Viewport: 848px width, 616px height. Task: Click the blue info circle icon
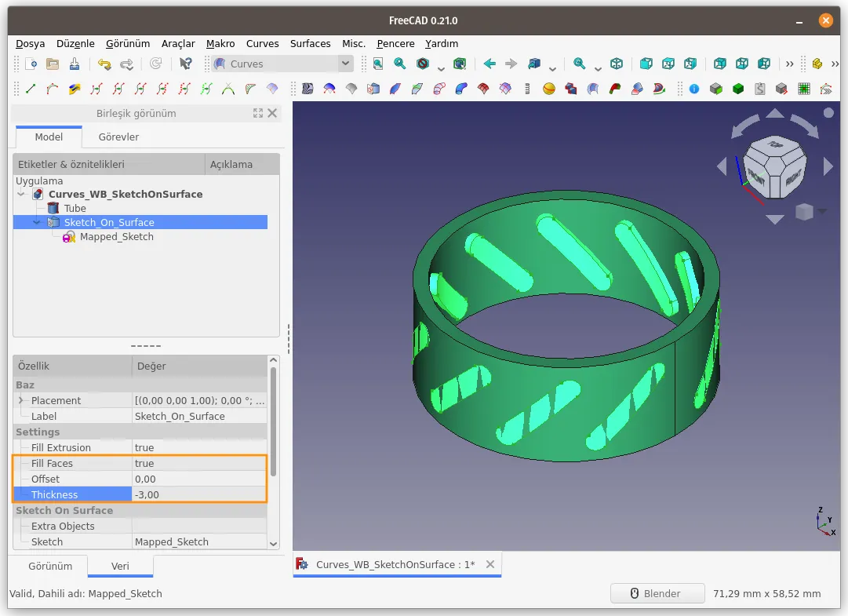click(694, 89)
